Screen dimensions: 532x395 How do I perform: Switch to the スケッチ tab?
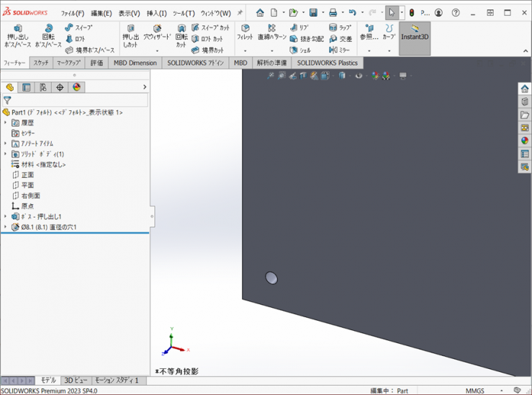tap(41, 63)
